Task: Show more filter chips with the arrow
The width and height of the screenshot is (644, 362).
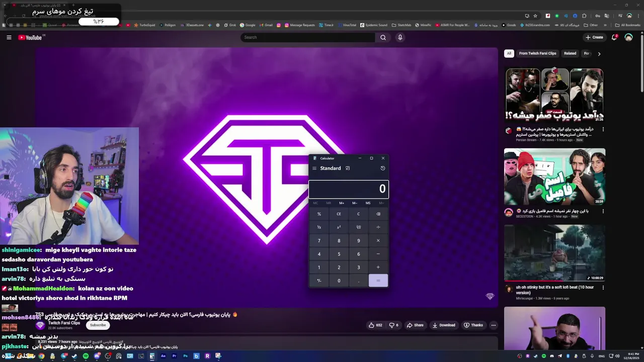Action: pos(599,53)
